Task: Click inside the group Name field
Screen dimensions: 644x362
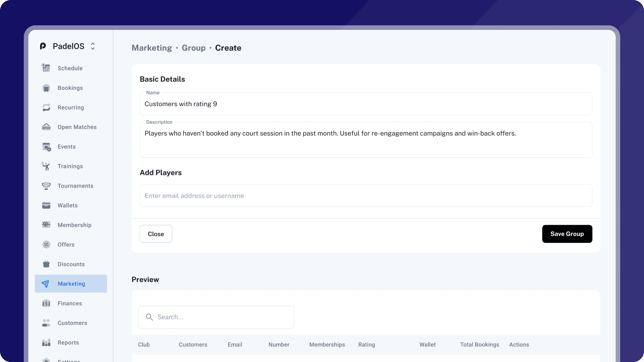Action: click(x=366, y=104)
